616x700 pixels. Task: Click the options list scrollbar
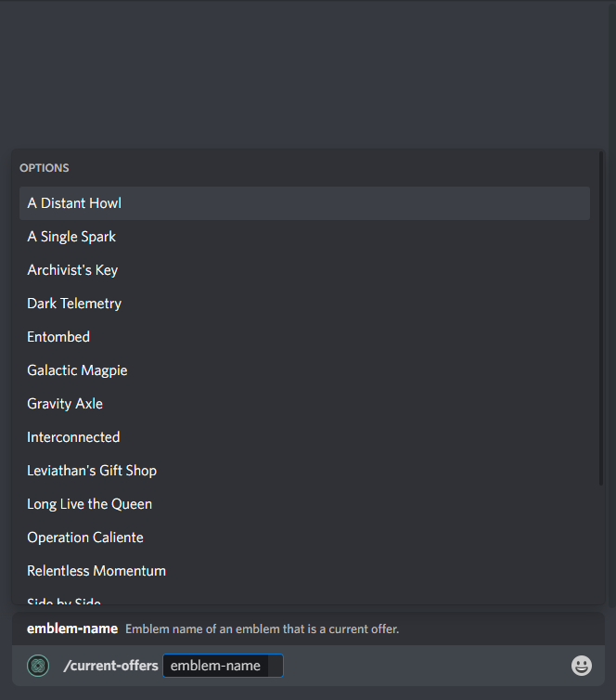[x=601, y=318]
